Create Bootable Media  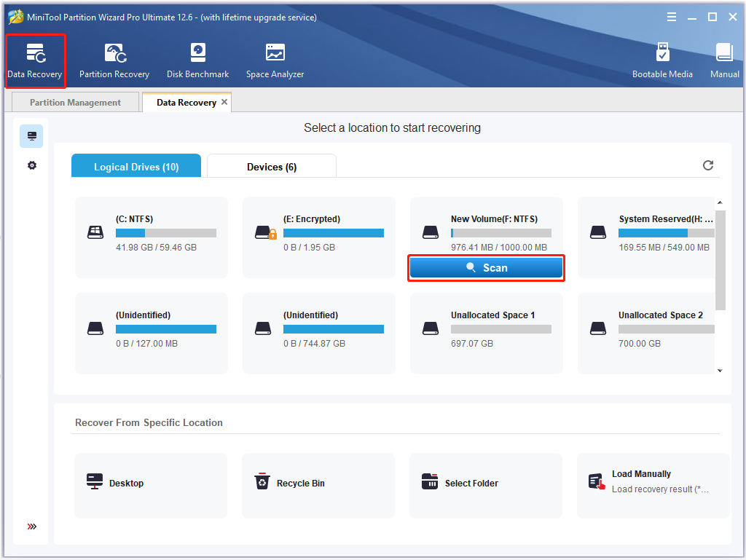click(x=662, y=61)
